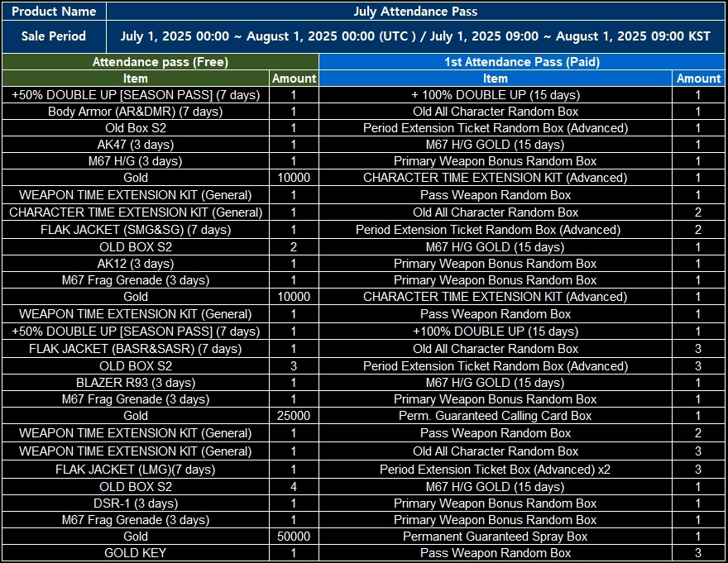Select the July Attendance Pass title cell
The image size is (728, 563).
415,12
